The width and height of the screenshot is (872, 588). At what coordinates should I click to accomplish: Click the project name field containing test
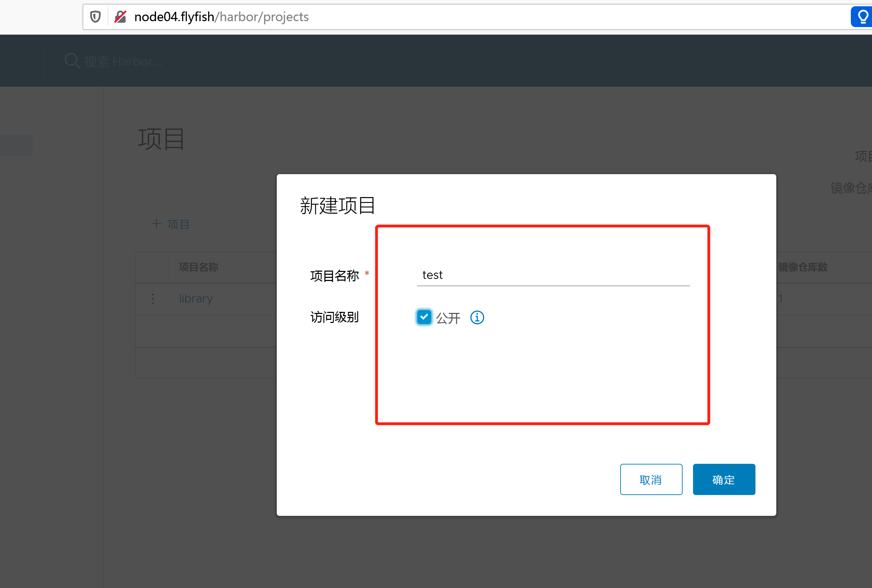[553, 275]
